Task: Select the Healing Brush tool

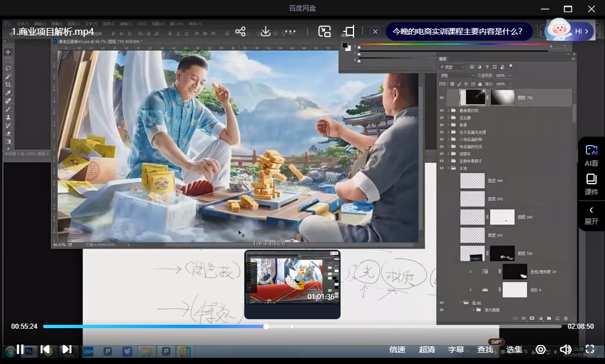Action: point(8,101)
